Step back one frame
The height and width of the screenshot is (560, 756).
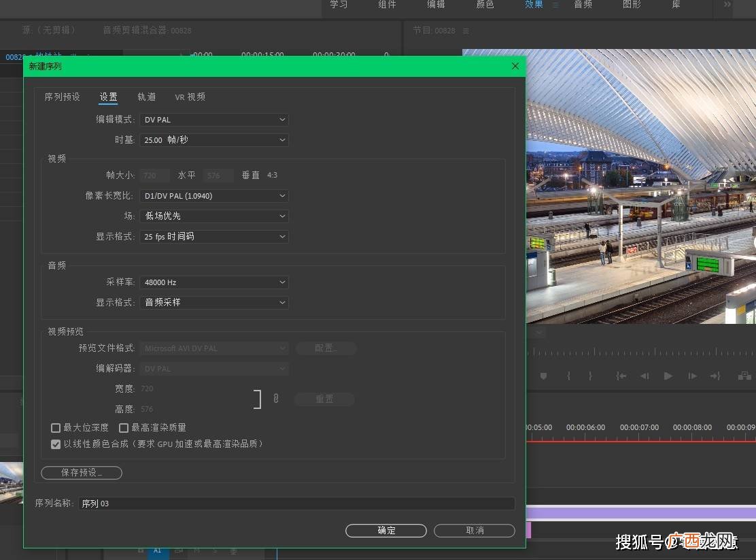pos(645,376)
